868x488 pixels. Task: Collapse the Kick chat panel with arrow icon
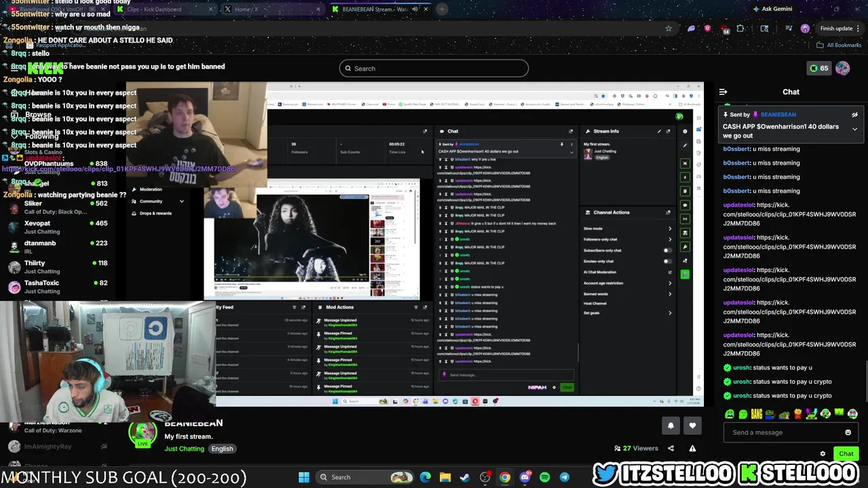tap(723, 91)
